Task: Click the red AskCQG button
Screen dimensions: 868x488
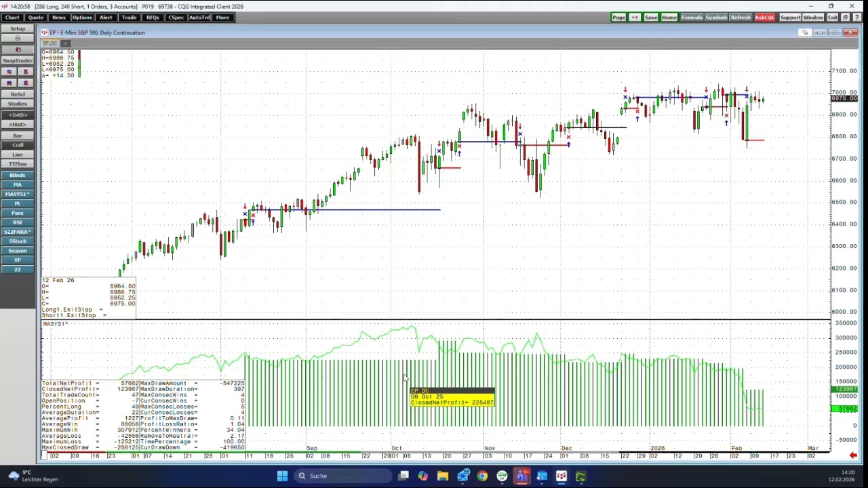Action: click(x=765, y=17)
